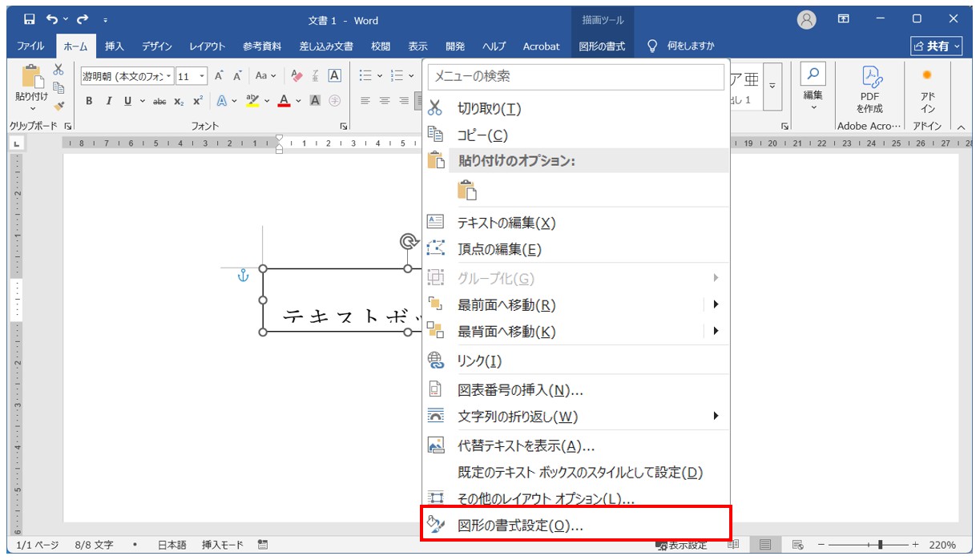The width and height of the screenshot is (980, 560).
Task: Toggle Superscript x² formatting
Action: coord(198,101)
